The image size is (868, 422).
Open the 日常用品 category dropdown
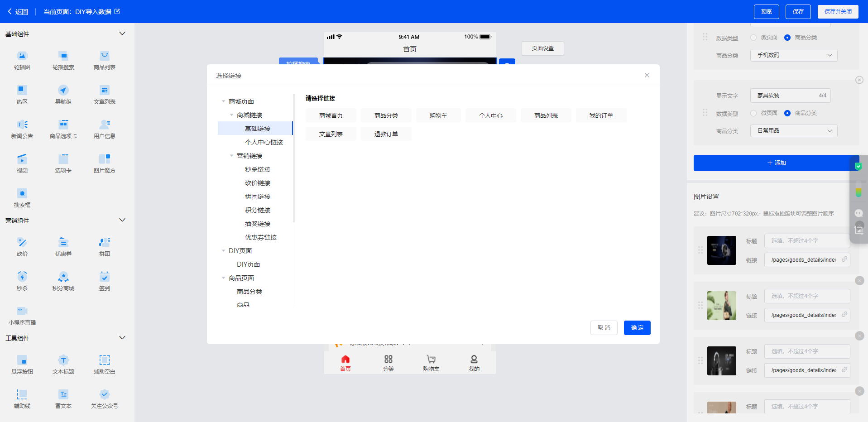(x=793, y=131)
